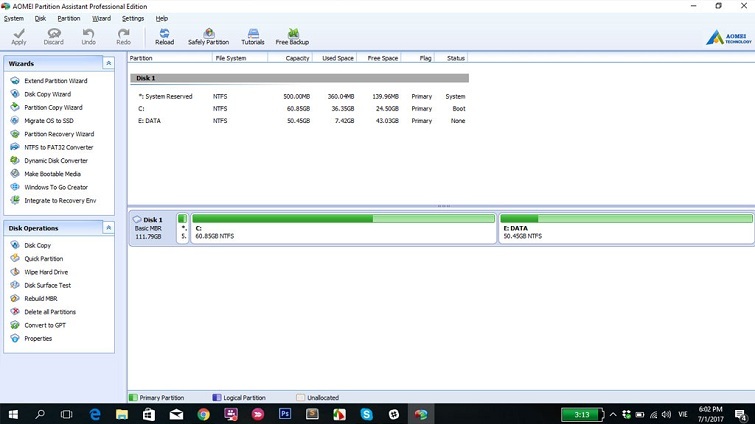This screenshot has width=755, height=424.
Task: Sort list by Free Space column header
Action: click(382, 58)
